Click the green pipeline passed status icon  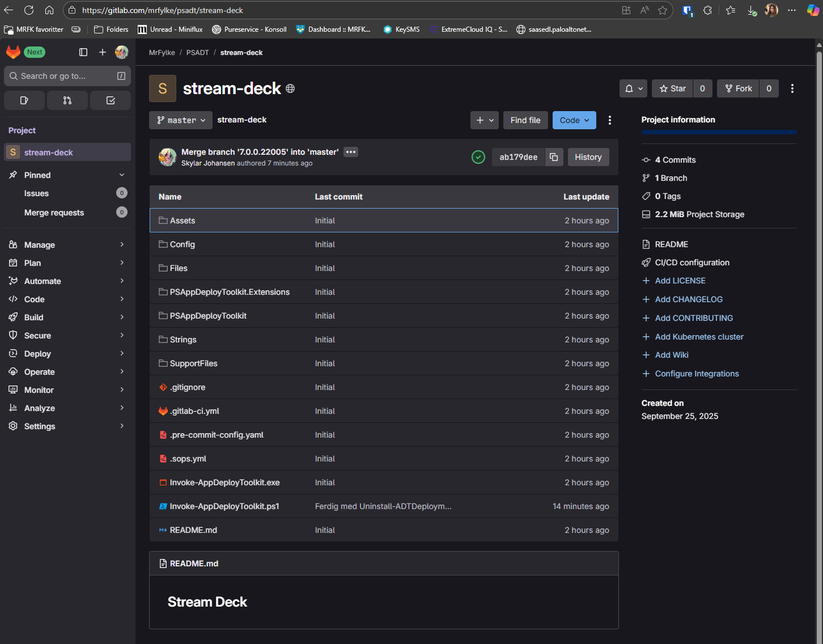tap(478, 157)
